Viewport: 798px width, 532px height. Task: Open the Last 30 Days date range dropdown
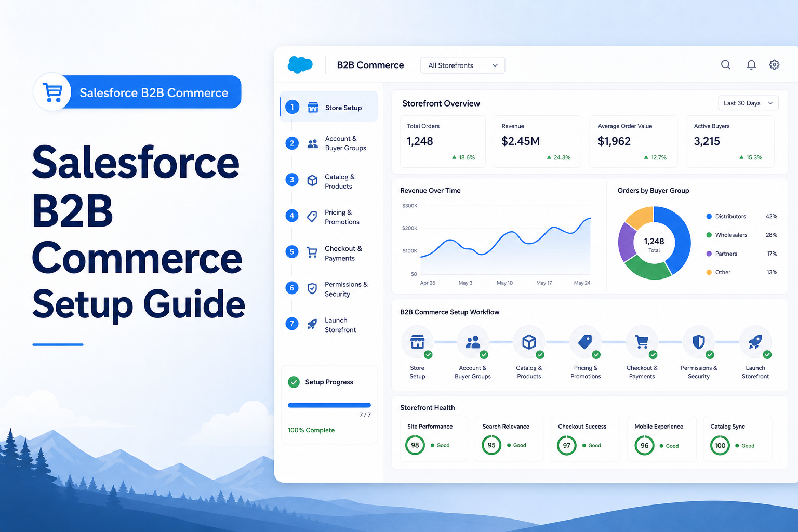click(748, 103)
